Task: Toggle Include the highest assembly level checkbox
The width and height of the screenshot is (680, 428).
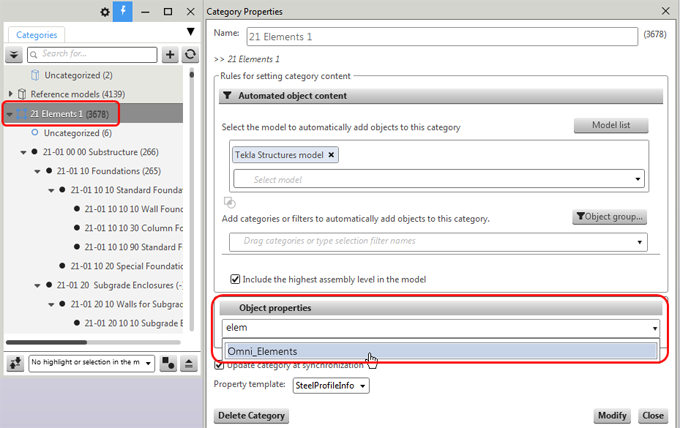Action: pyautogui.click(x=236, y=278)
